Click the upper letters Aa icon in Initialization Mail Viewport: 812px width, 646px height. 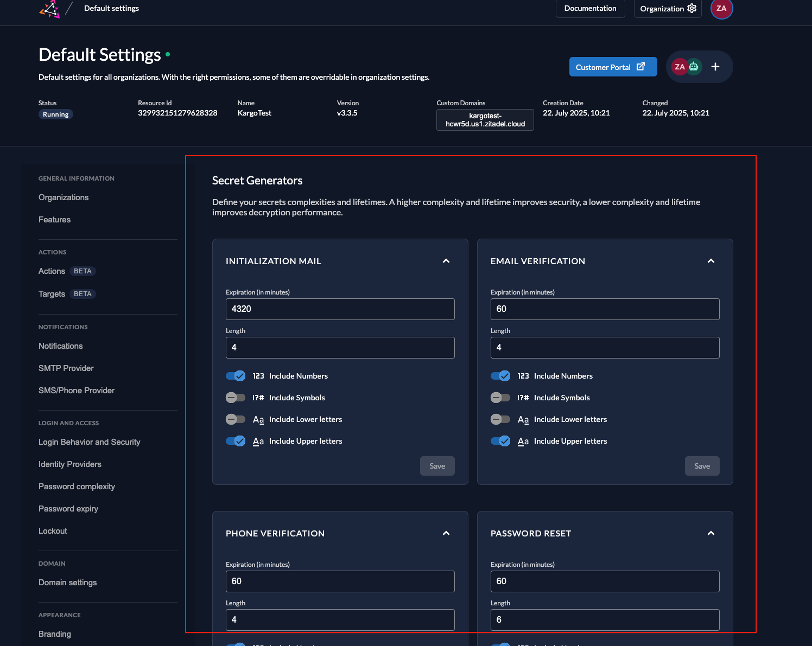click(x=258, y=441)
